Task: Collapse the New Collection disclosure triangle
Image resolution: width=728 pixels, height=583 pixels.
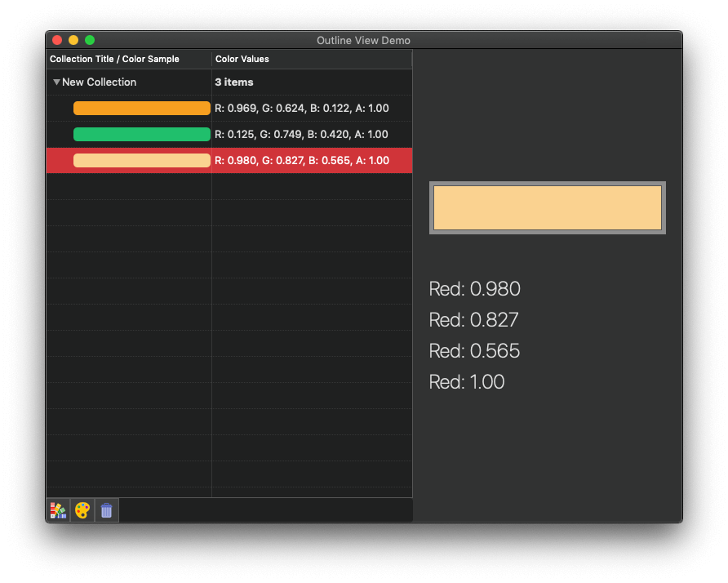Action: pos(56,82)
